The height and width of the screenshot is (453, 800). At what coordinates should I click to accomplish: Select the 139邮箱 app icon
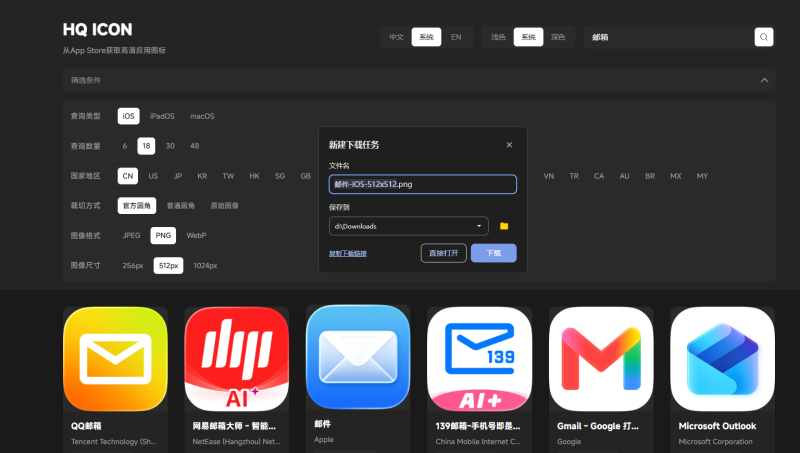(x=480, y=359)
